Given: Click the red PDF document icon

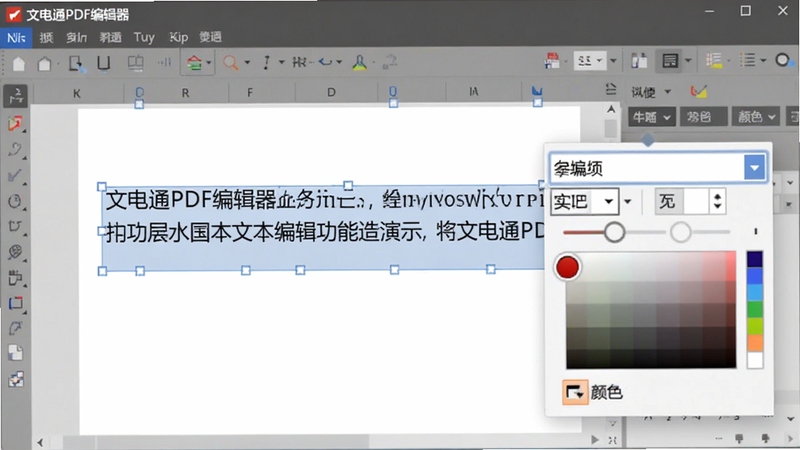Looking at the screenshot, I should coord(552,61).
